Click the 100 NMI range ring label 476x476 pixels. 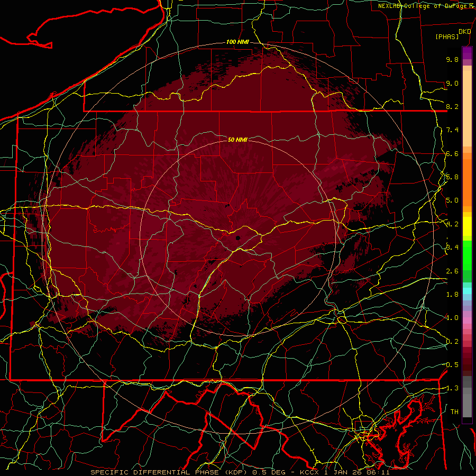pyautogui.click(x=237, y=42)
